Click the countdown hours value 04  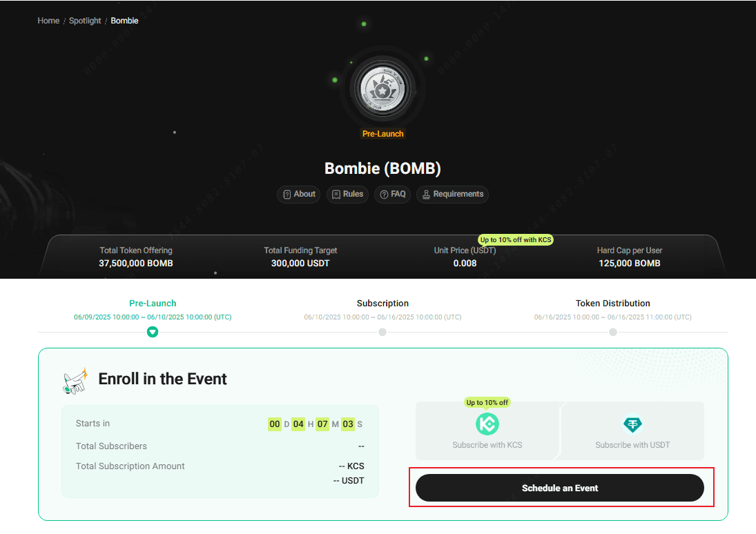click(298, 424)
